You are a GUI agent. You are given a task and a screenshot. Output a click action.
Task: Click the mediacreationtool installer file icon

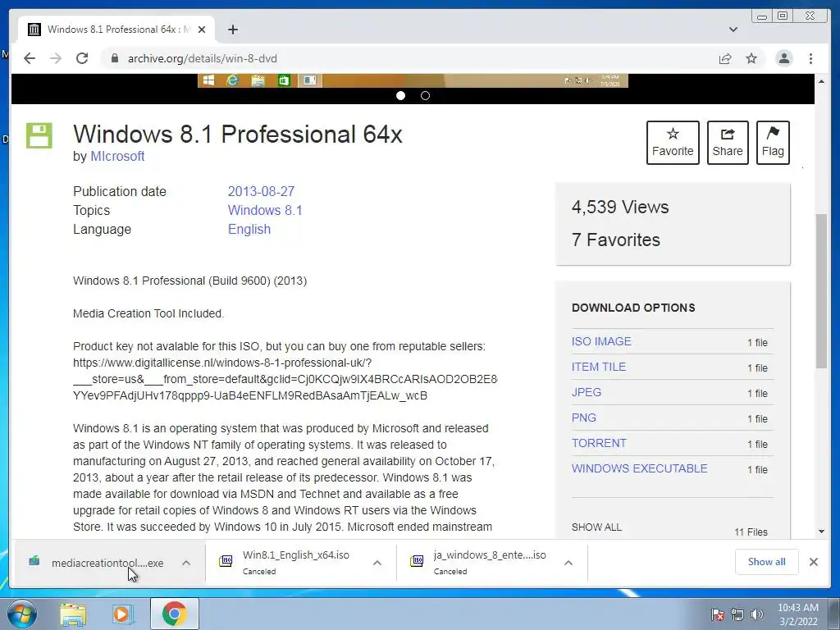tap(34, 561)
